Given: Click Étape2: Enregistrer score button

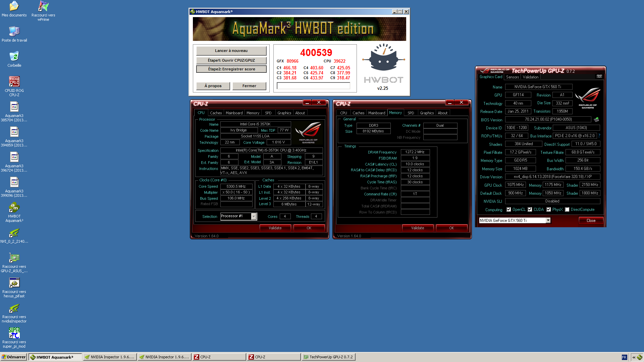Looking at the screenshot, I should coord(231,69).
